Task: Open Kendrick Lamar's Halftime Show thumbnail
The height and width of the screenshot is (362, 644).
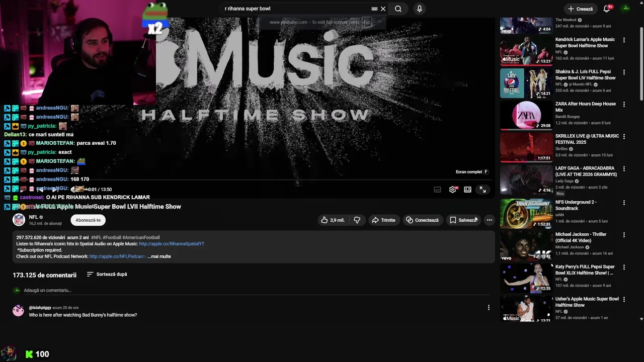Action: tap(526, 51)
